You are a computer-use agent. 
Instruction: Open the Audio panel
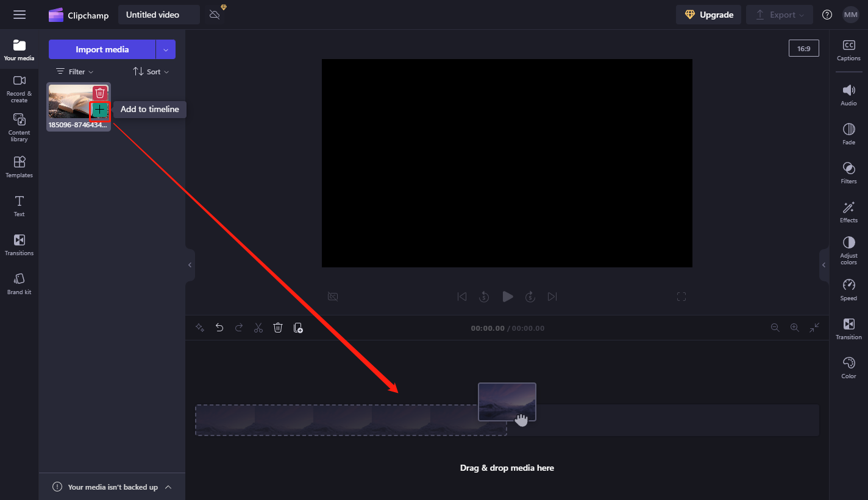pyautogui.click(x=848, y=95)
